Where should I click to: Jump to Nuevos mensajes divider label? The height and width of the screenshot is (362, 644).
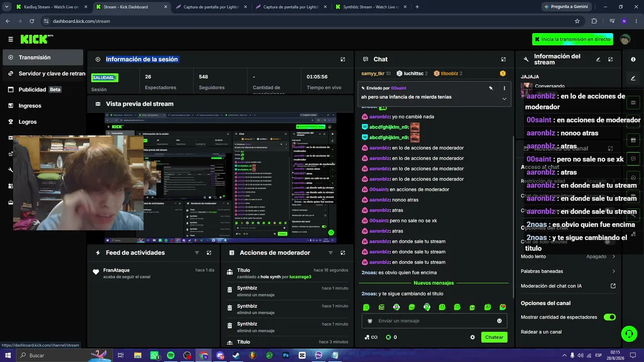(434, 283)
